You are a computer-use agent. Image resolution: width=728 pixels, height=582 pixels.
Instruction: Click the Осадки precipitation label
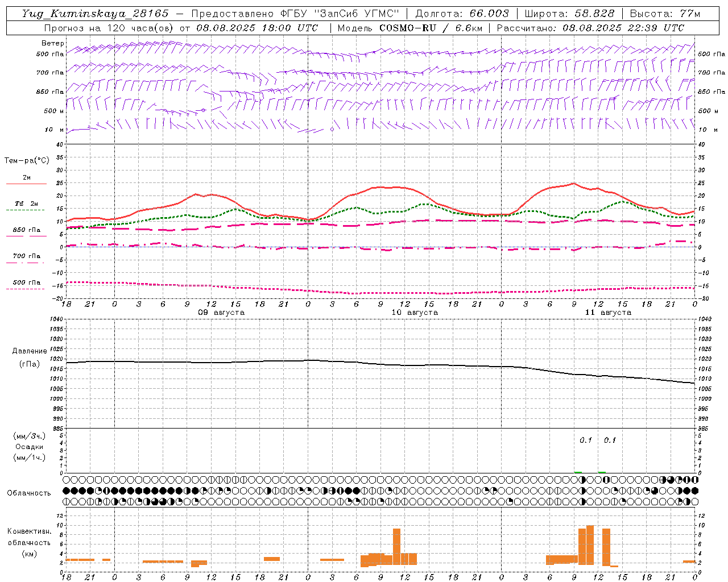click(30, 447)
